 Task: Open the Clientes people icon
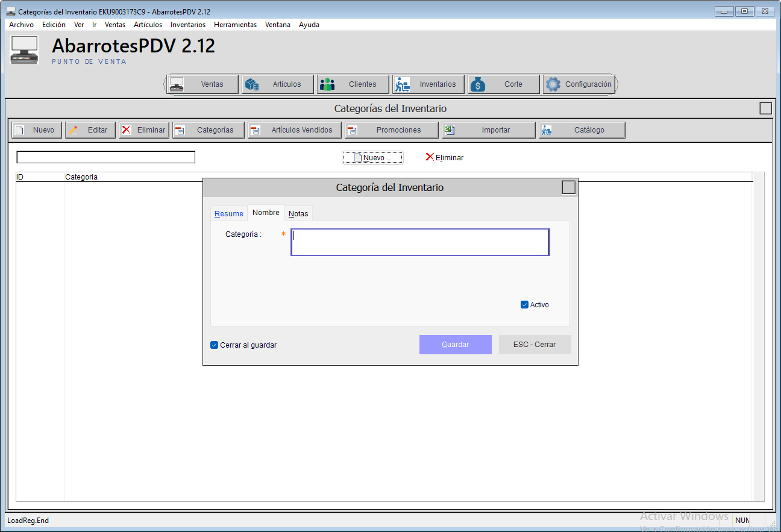[x=327, y=84]
